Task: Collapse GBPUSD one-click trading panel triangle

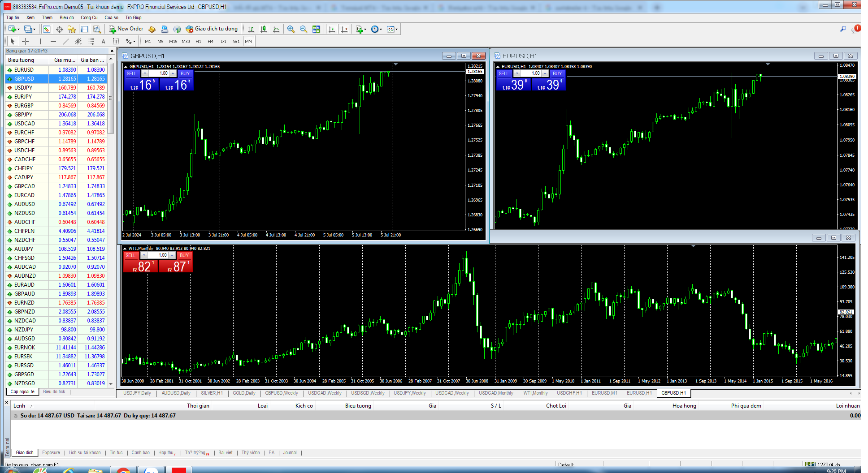Action: [x=126, y=67]
